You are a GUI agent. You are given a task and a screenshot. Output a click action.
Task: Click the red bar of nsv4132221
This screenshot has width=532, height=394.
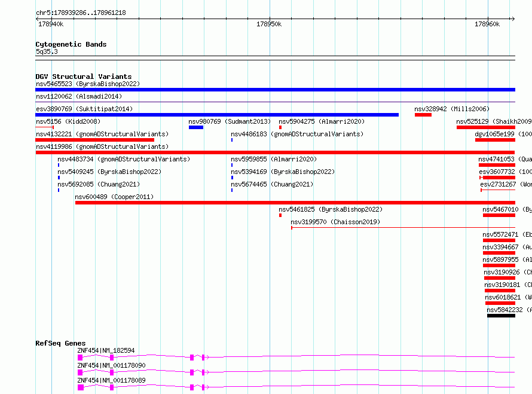pos(94,140)
